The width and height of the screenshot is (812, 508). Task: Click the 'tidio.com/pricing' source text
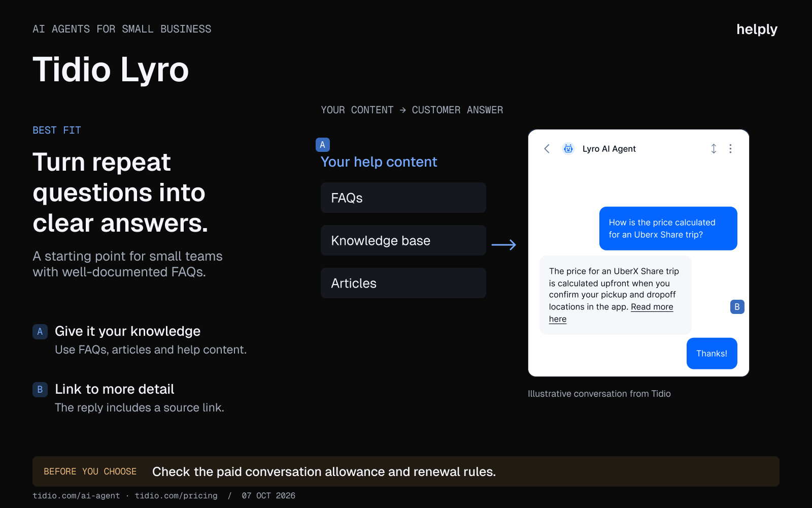(x=176, y=496)
